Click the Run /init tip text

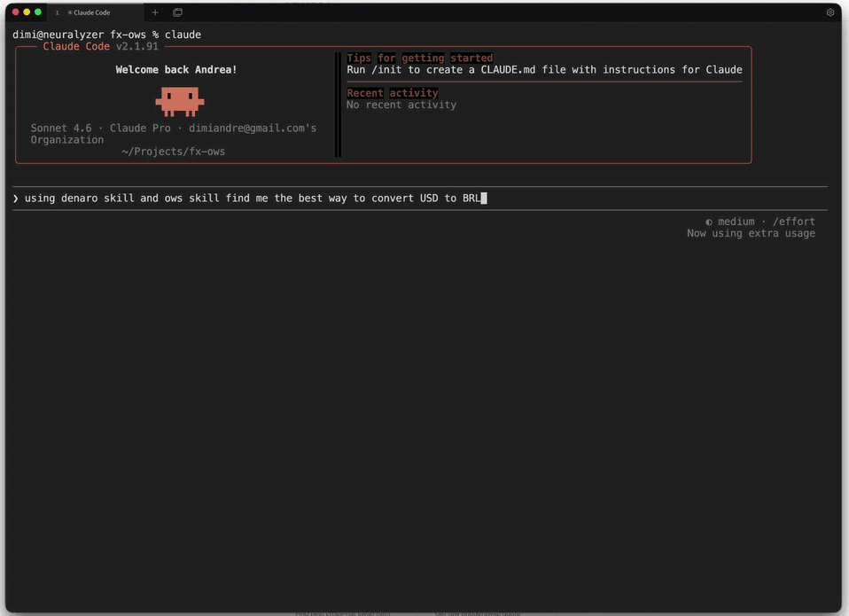pos(544,70)
